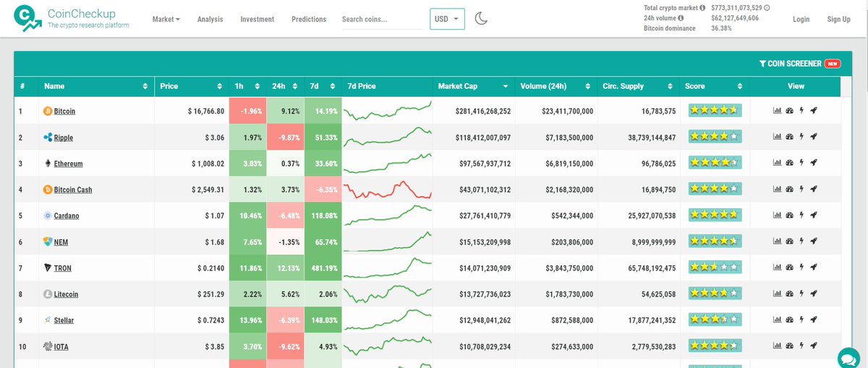Open bar chart view for Stellar
Screen dimensions: 868x368
pyautogui.click(x=778, y=320)
